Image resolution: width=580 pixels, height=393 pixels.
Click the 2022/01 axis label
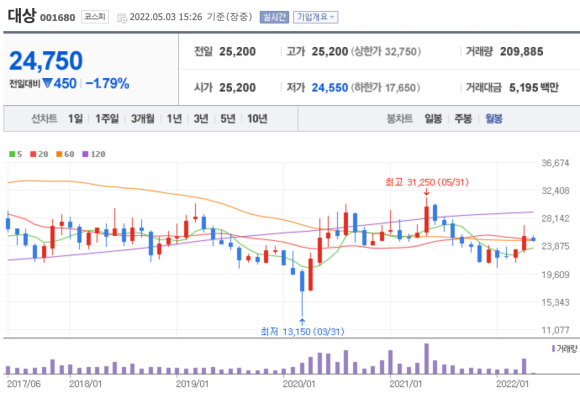click(512, 384)
